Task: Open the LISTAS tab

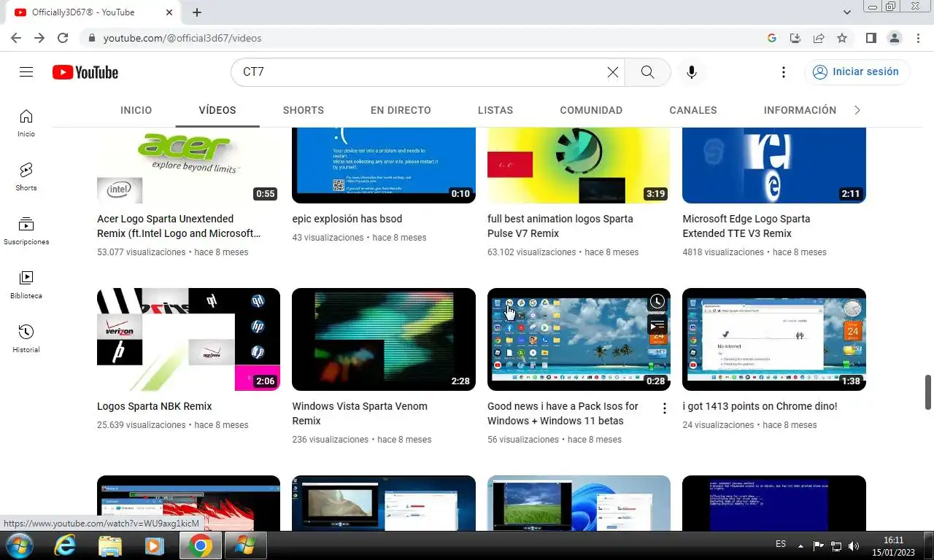Action: [495, 110]
